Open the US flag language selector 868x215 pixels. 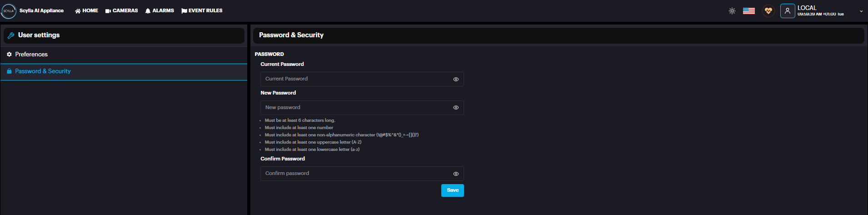coord(748,11)
